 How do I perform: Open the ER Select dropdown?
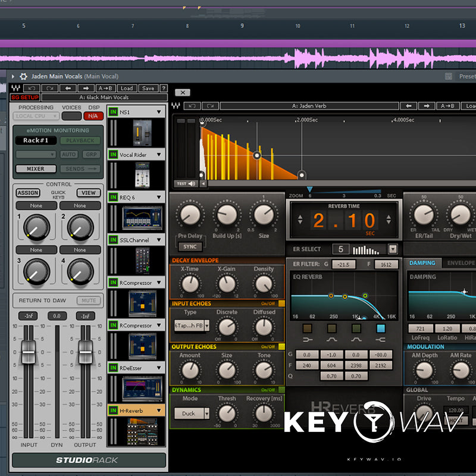coord(393,249)
